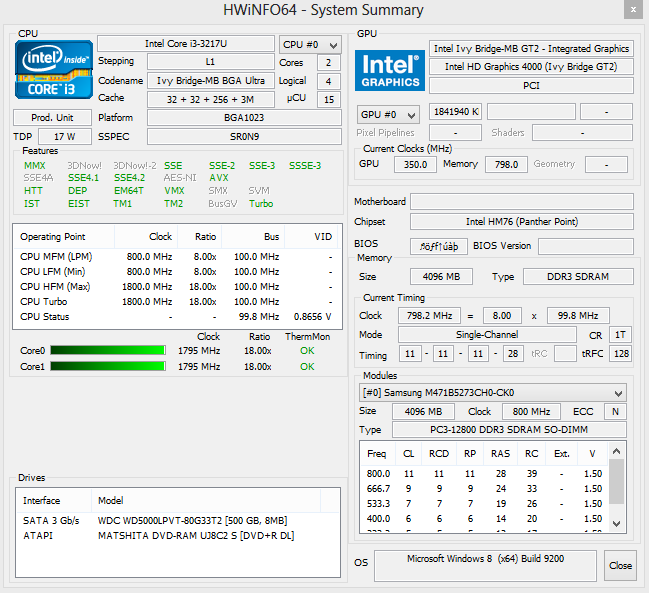The width and height of the screenshot is (649, 593).
Task: Click the Turbo feature label
Action: tap(261, 204)
